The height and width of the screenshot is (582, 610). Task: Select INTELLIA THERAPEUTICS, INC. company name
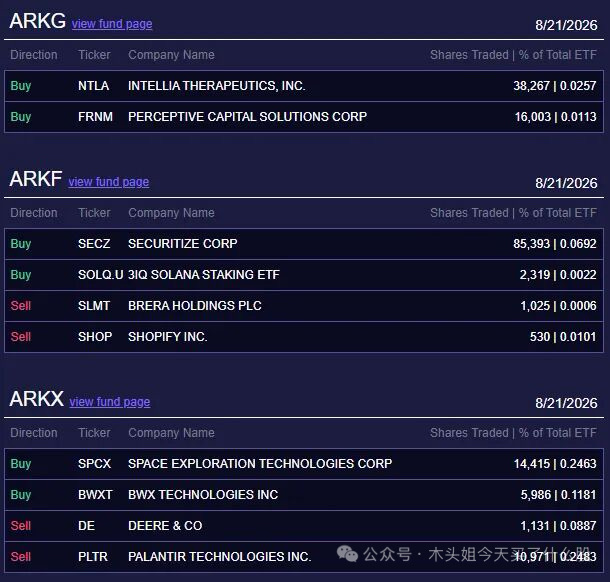217,86
